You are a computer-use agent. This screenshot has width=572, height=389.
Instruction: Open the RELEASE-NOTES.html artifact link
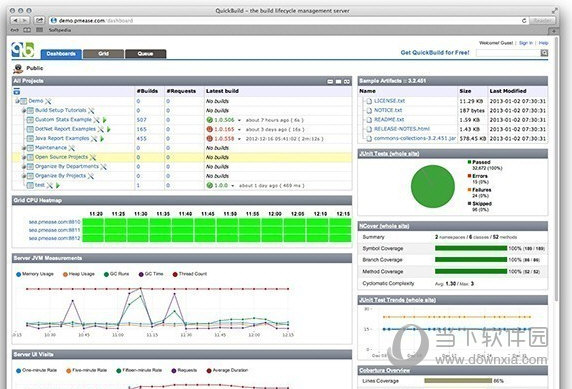(x=402, y=129)
